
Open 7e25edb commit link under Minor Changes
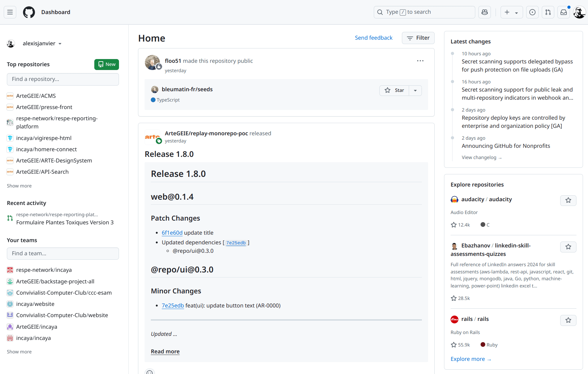click(x=173, y=306)
